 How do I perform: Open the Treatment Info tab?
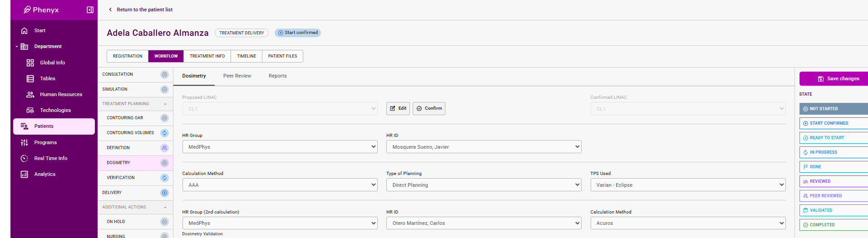click(x=207, y=56)
